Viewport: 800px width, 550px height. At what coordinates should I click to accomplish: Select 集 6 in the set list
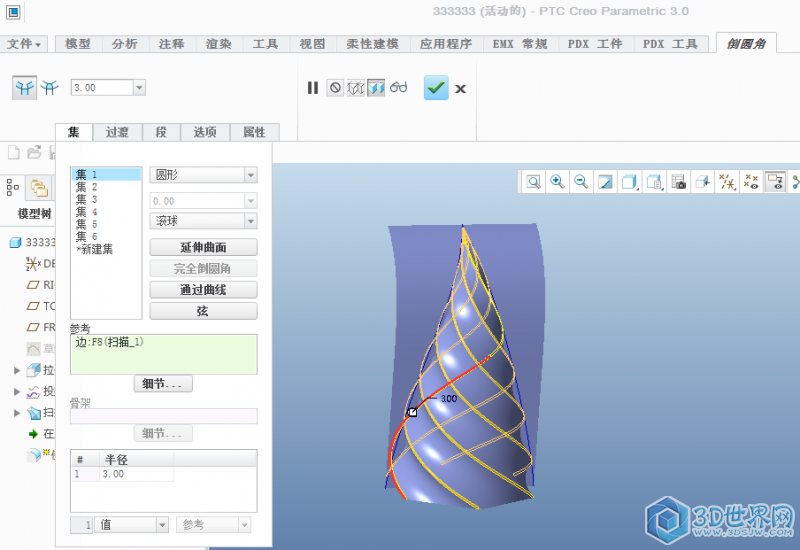tap(106, 237)
